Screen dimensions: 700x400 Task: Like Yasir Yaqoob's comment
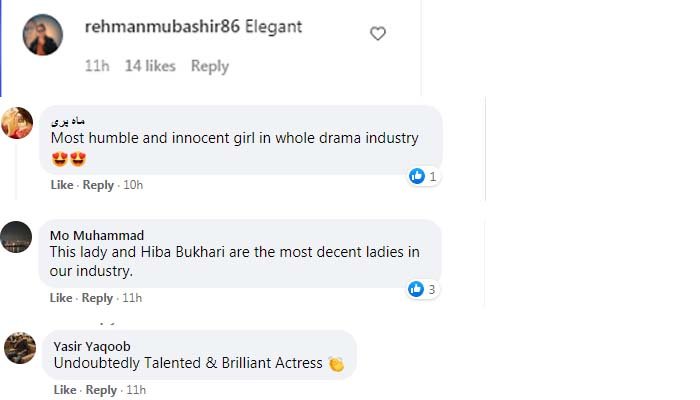coord(66,390)
